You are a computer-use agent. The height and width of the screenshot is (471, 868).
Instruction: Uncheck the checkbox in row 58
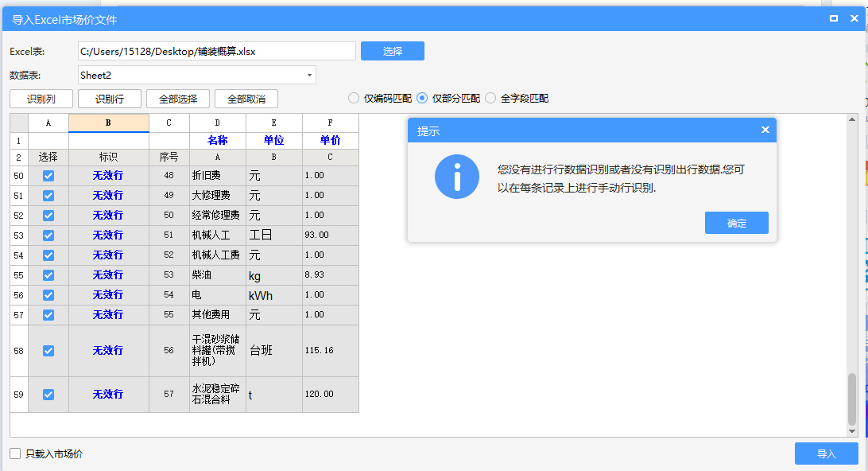(x=48, y=351)
